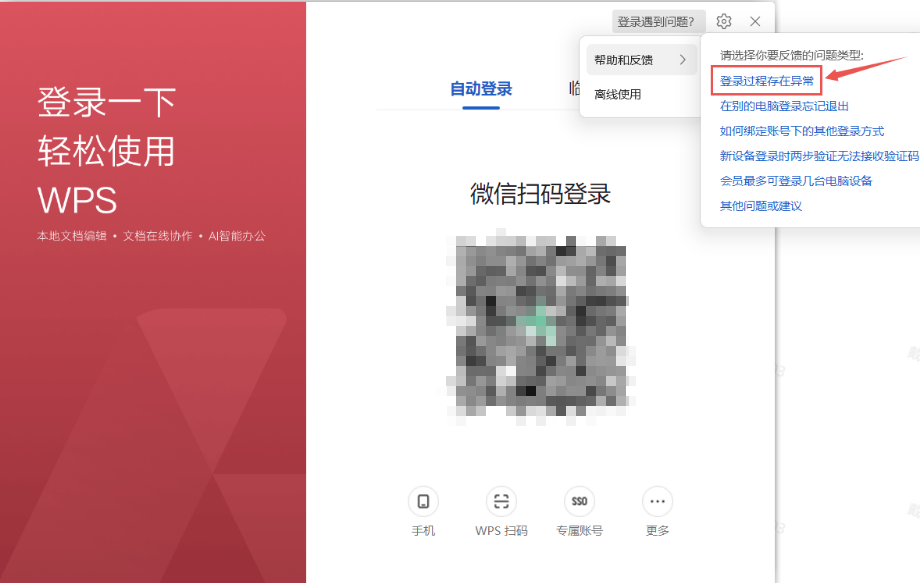Click the 登录遇到问题? button

(x=658, y=22)
